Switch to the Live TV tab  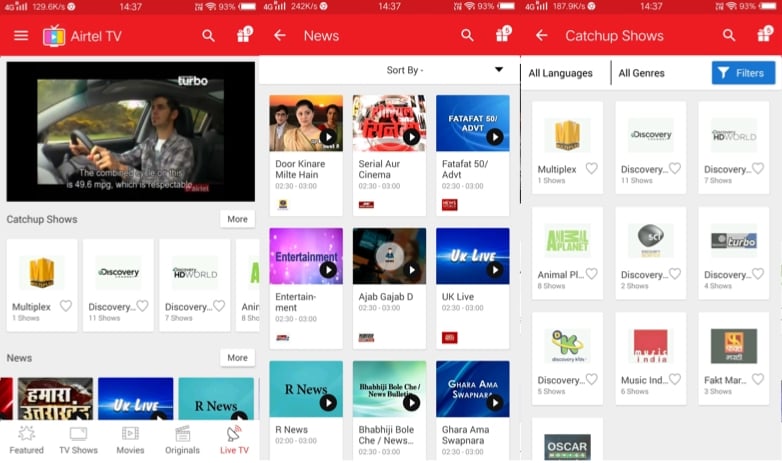234,440
